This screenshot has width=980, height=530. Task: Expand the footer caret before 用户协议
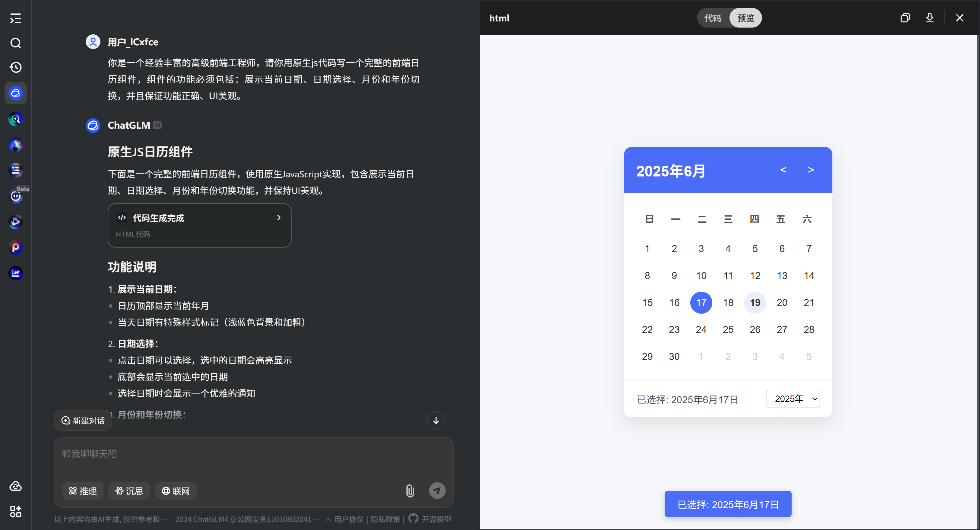(x=328, y=519)
